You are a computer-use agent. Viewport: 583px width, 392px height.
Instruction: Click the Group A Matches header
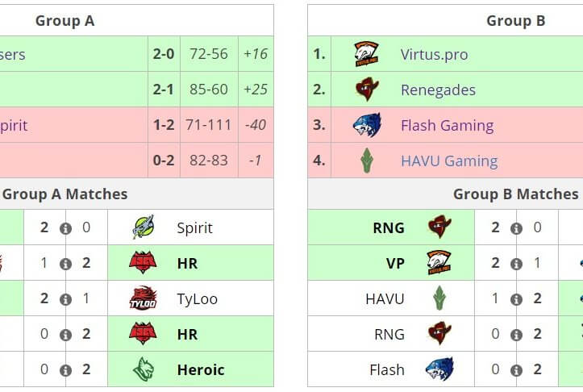65,194
